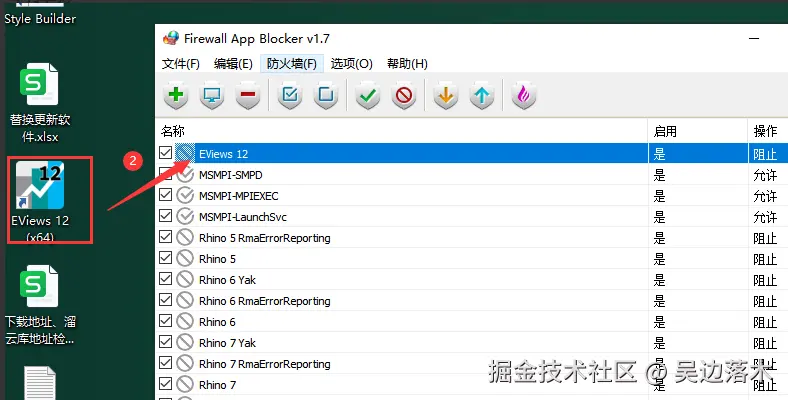Viewport: 788px width, 400px height.
Task: Open the 防火墙(F) menu
Action: [x=291, y=64]
